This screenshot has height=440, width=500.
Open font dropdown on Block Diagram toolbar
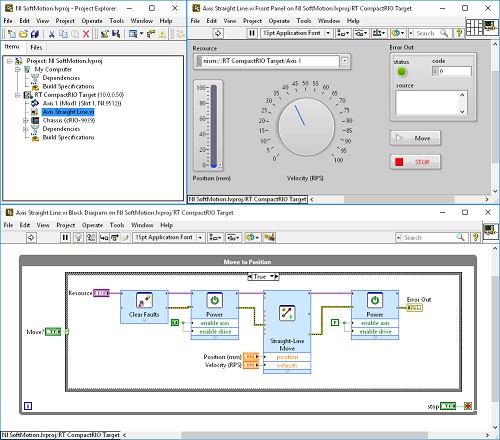[x=200, y=237]
